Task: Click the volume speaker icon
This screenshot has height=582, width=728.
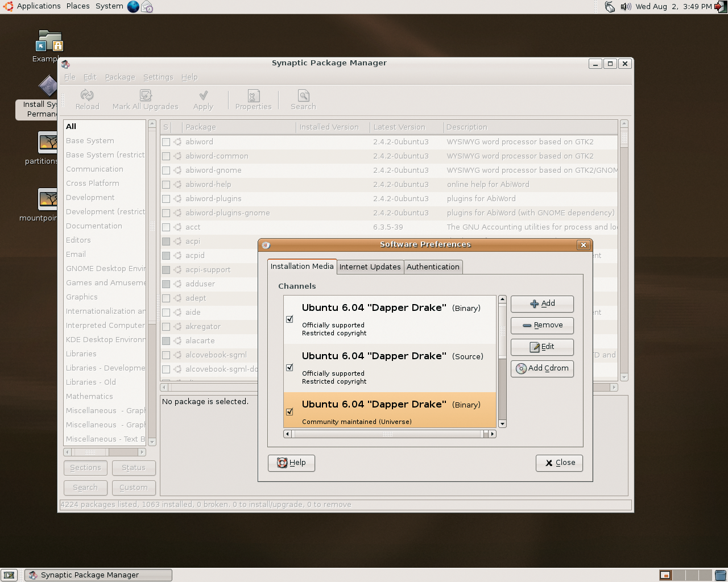Action: [x=626, y=7]
